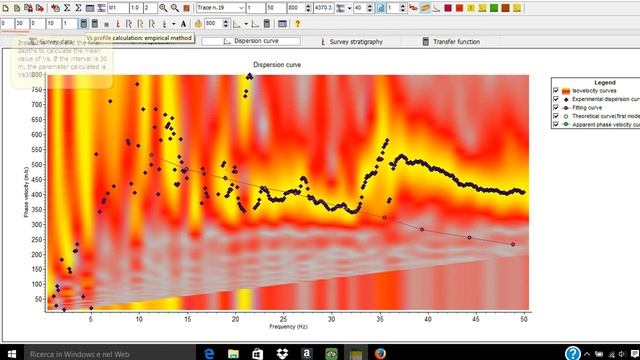Click the brown square icon after magnifiers
Image resolution: width=640 pixels, height=360 pixels.
pyautogui.click(x=186, y=8)
